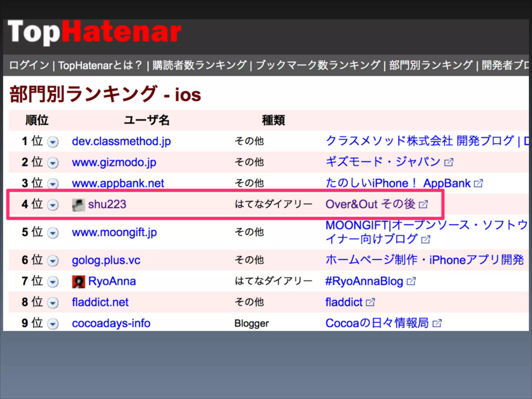Click external link icon after Cocoaの日々情報局
Image resolution: width=532 pixels, height=399 pixels.
click(x=437, y=323)
